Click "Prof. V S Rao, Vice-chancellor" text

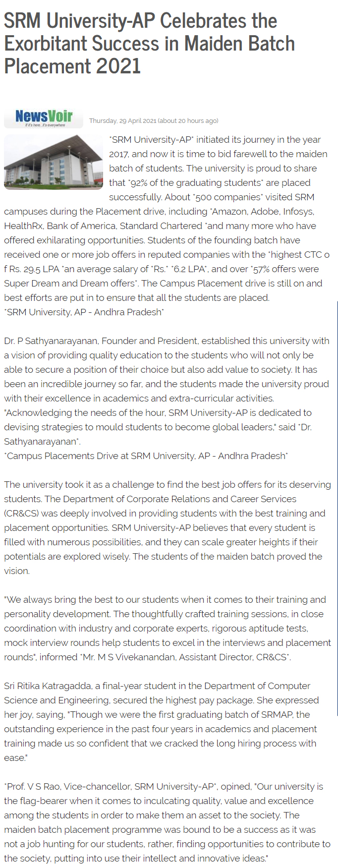[x=67, y=787]
